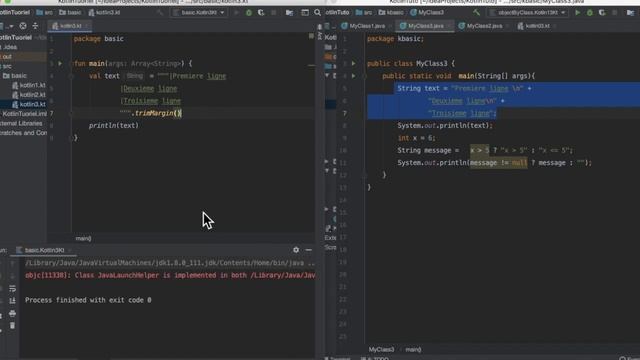Select External Libraries in project tree

[21, 123]
